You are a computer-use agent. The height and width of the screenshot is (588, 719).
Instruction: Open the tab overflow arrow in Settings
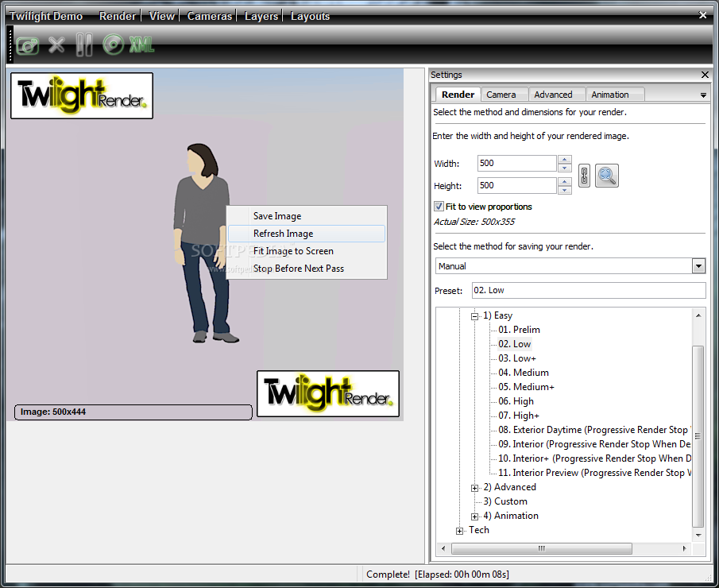pos(703,95)
